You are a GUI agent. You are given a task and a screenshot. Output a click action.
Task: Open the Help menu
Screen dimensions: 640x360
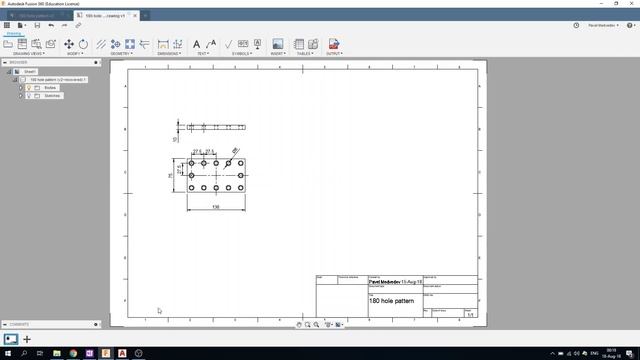(x=631, y=25)
